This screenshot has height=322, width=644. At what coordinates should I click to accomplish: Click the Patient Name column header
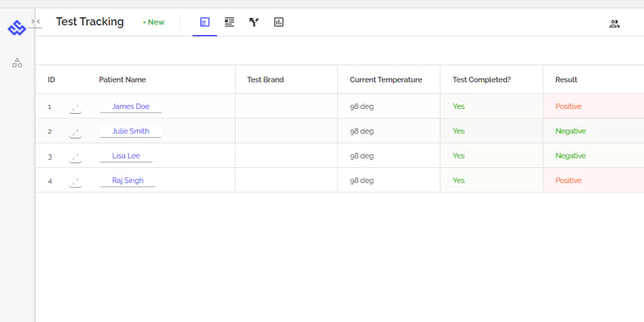(123, 80)
